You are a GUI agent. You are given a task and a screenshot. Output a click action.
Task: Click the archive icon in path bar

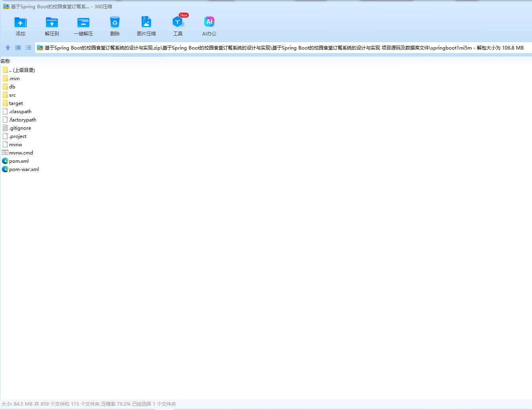click(40, 48)
